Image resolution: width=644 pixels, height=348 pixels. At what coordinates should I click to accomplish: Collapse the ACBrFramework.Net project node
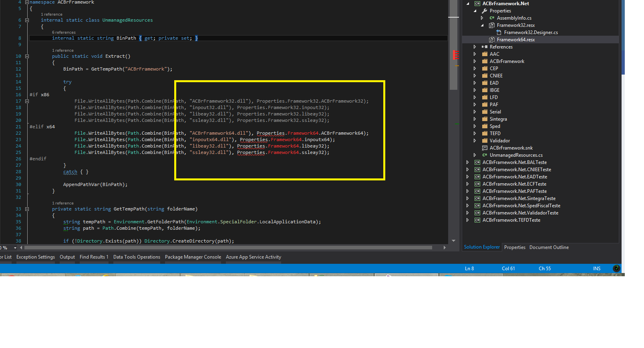(x=468, y=4)
